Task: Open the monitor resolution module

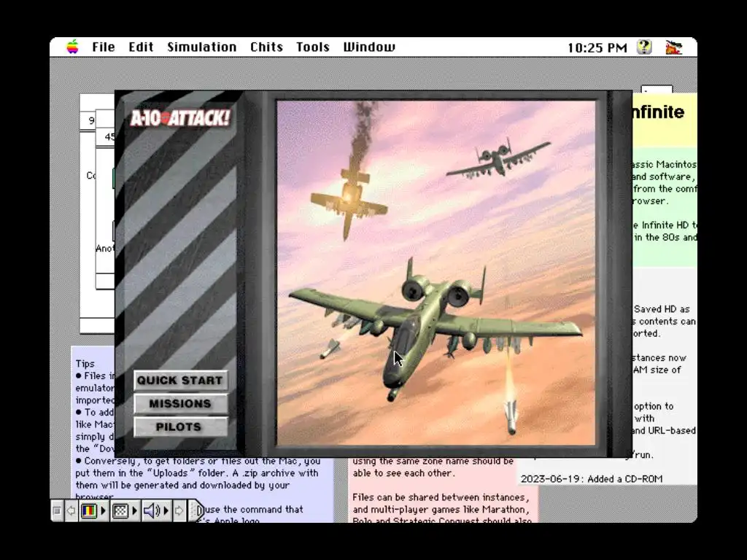Action: tap(120, 510)
